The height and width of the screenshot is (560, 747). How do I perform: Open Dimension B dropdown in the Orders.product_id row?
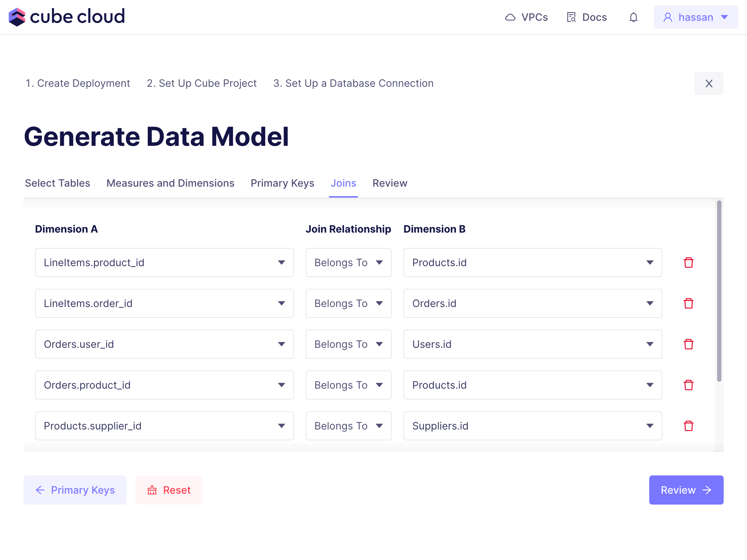tap(533, 385)
